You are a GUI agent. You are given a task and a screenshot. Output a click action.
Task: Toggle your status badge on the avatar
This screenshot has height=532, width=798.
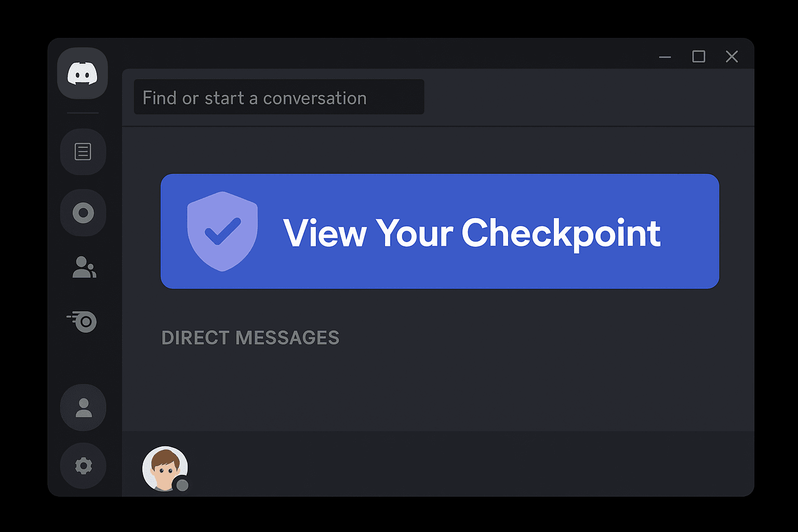(181, 485)
